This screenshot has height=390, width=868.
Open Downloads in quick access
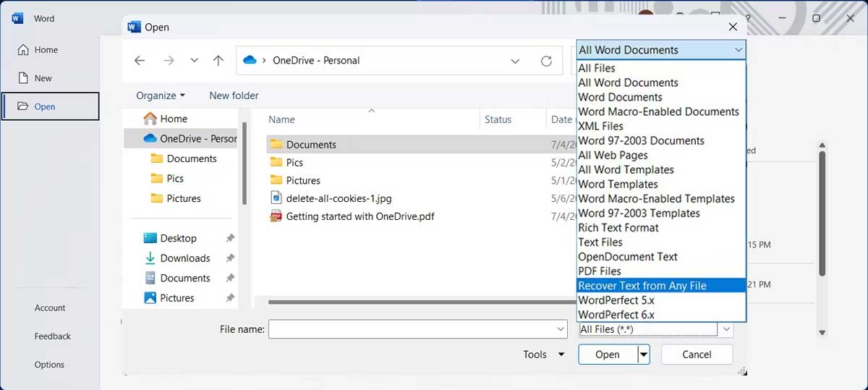184,258
